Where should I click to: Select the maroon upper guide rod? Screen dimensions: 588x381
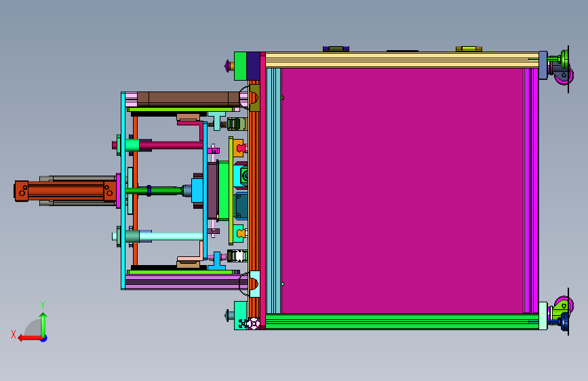point(171,145)
